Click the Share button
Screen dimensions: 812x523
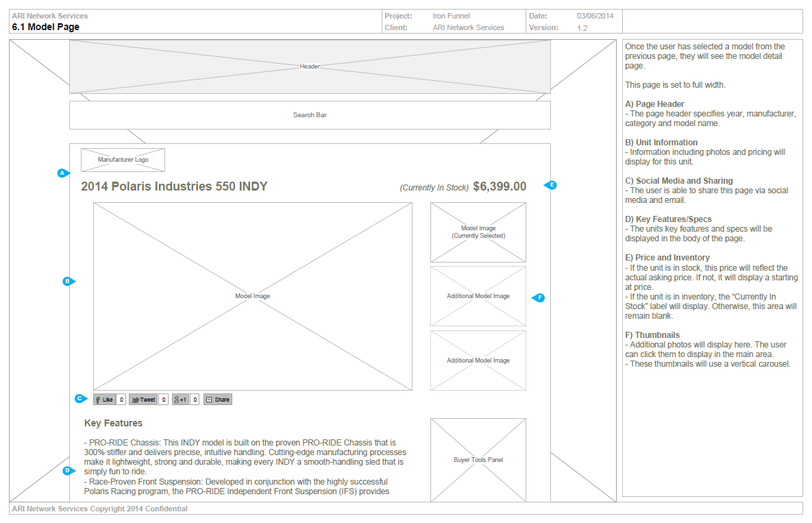[x=217, y=399]
